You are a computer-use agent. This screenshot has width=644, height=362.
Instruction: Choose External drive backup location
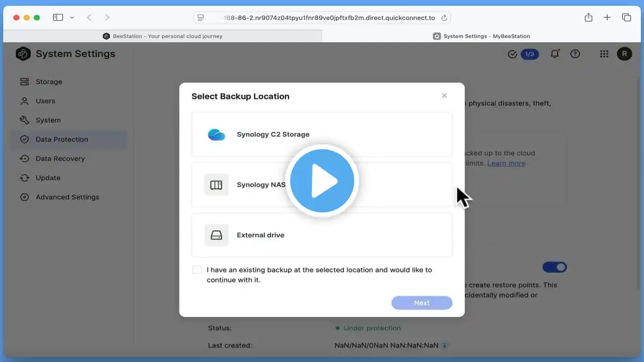tap(322, 235)
